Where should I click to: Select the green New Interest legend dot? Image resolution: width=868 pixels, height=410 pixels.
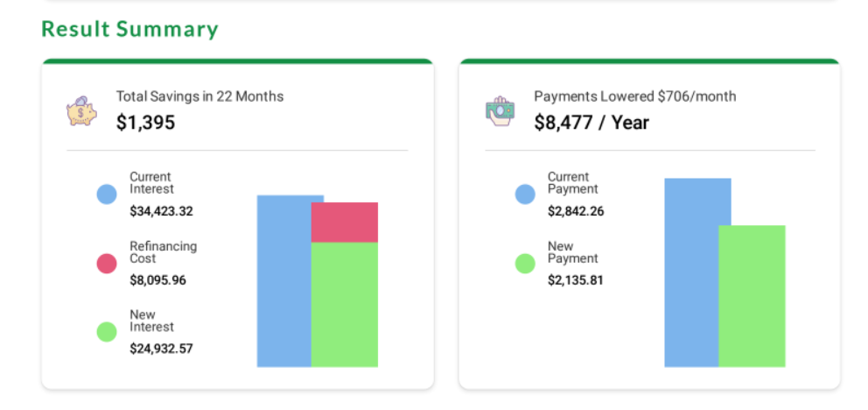pos(107,332)
